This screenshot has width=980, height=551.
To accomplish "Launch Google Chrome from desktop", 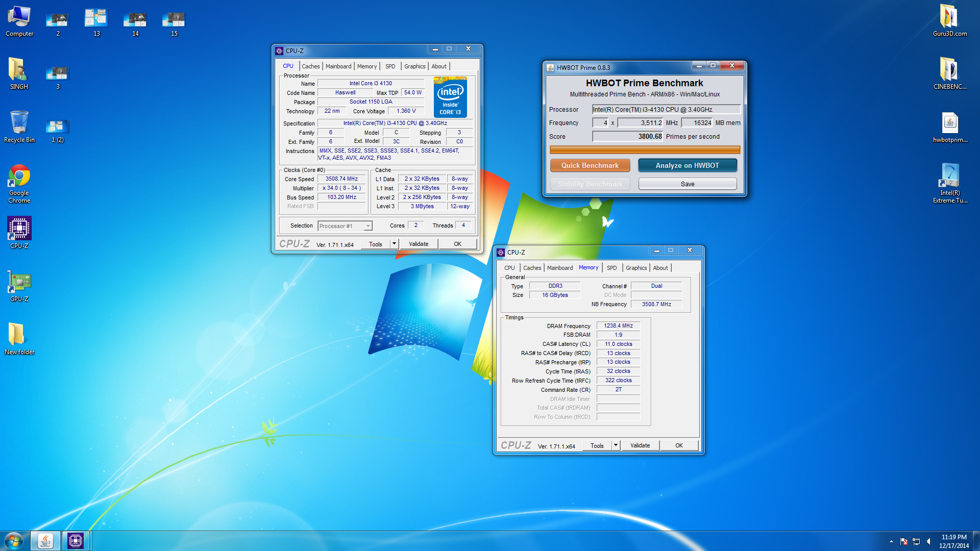I will click(19, 184).
